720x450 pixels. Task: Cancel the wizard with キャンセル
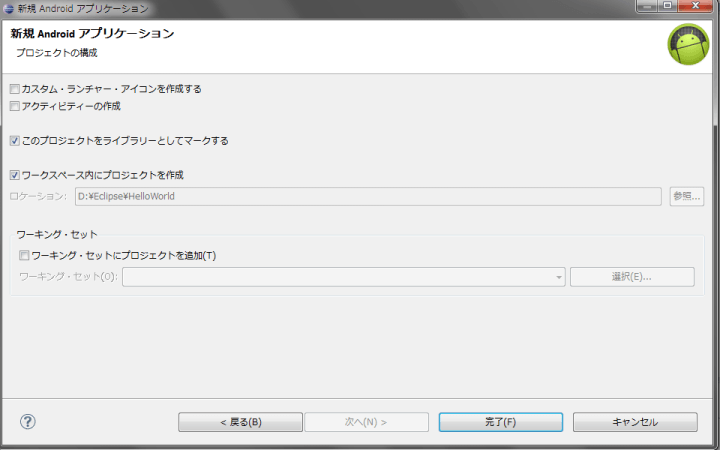tap(635, 422)
